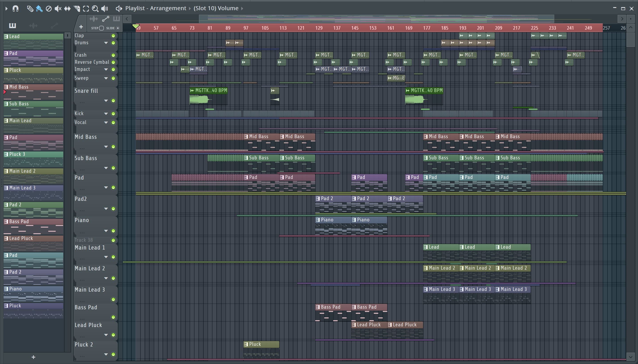Select the Delete tool

pos(49,9)
